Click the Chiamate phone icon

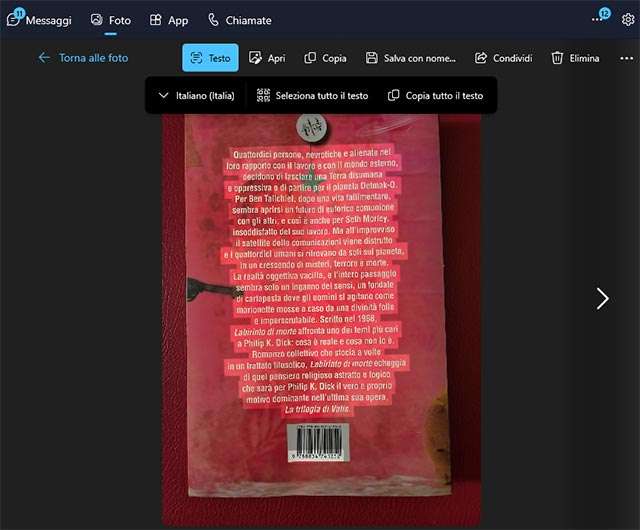213,20
